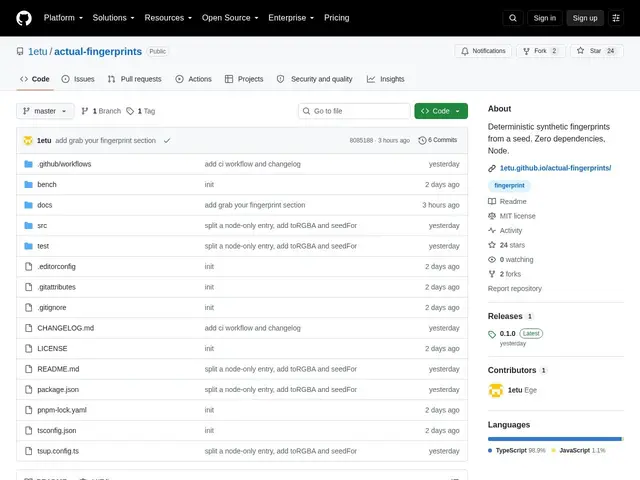
Task: Click the TypeScript 98.9% language label
Action: tap(517, 451)
